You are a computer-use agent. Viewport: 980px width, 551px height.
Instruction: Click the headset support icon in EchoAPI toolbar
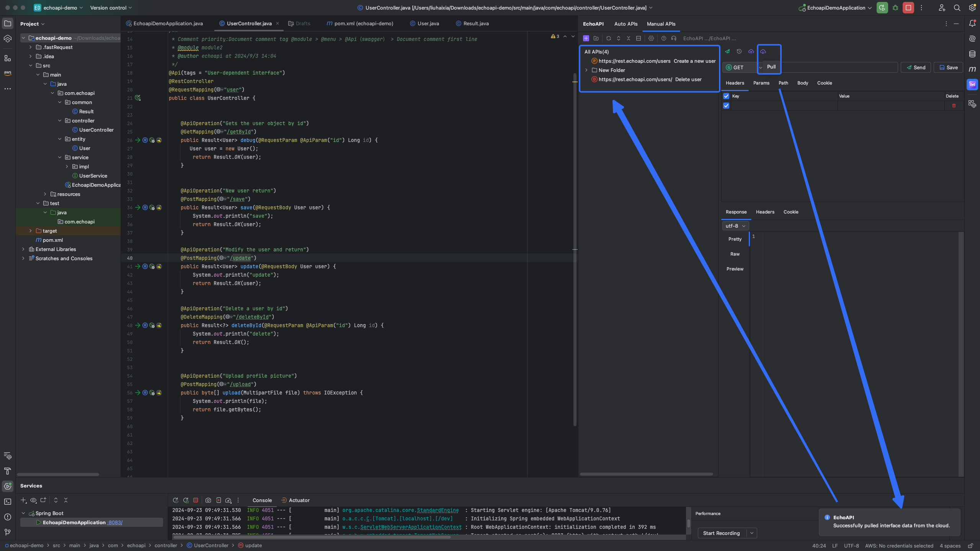point(674,38)
